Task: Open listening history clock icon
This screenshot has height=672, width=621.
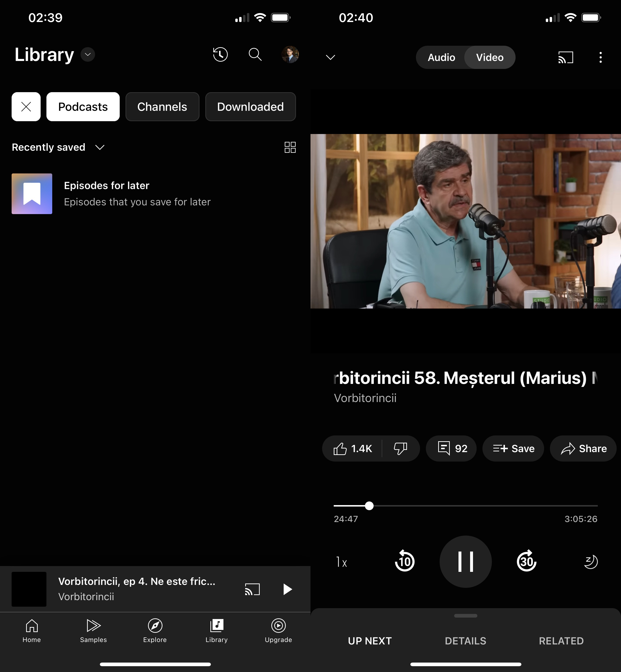Action: point(221,54)
